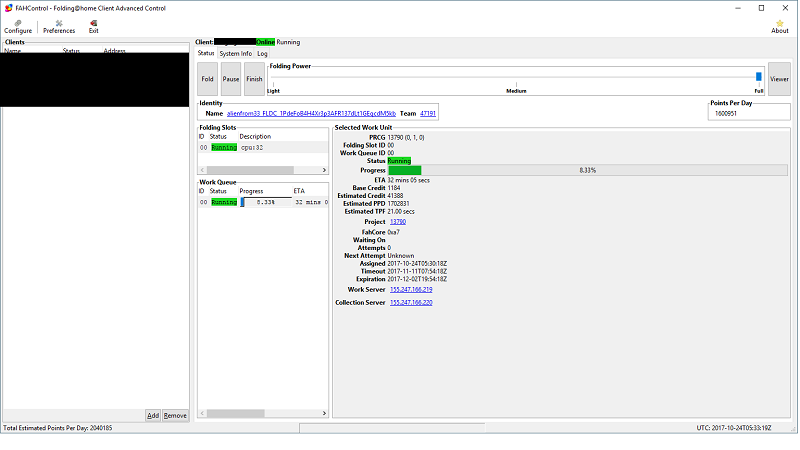Click the Add client button

(153, 415)
